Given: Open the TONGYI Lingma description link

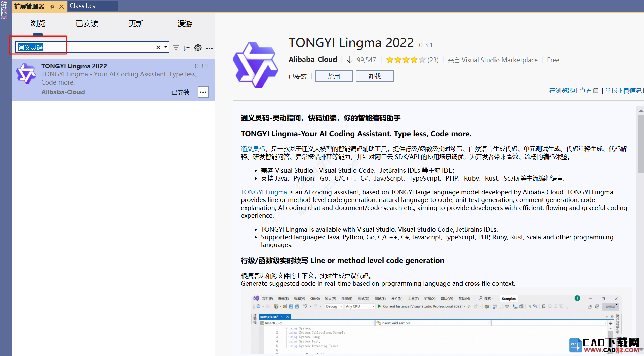Looking at the screenshot, I should click(264, 192).
